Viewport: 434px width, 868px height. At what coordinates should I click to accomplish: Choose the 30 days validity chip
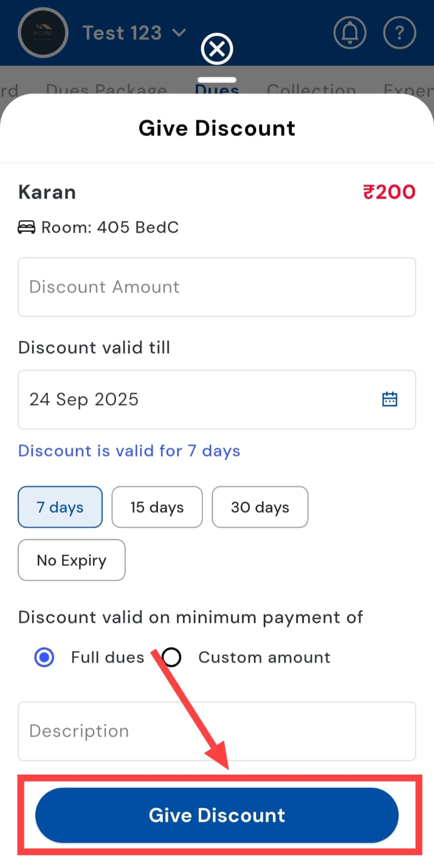tap(260, 507)
